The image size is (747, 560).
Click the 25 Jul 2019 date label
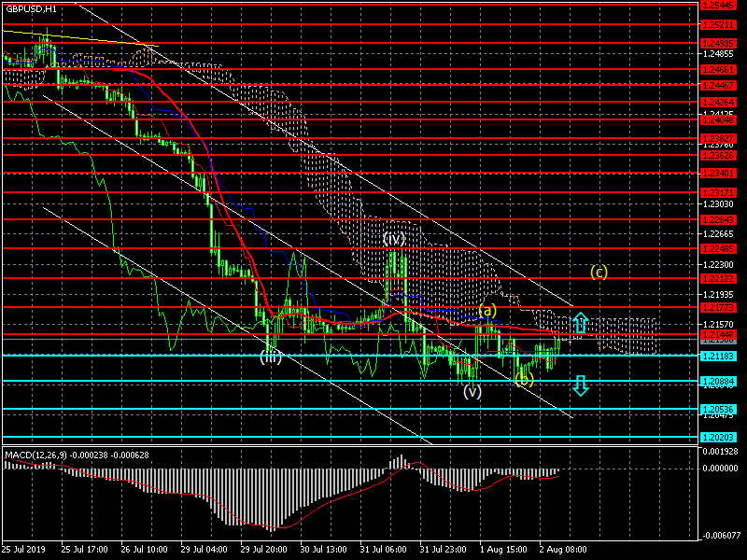[24, 551]
